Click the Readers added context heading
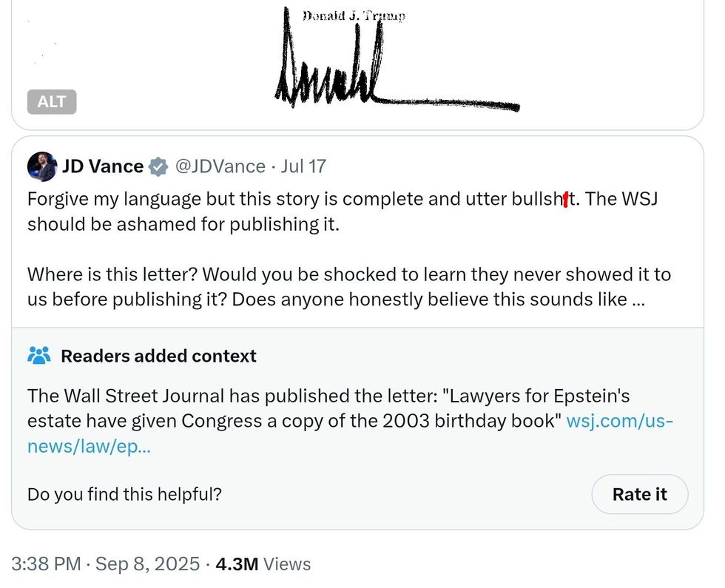Viewport: 725px width, 588px height. point(158,356)
